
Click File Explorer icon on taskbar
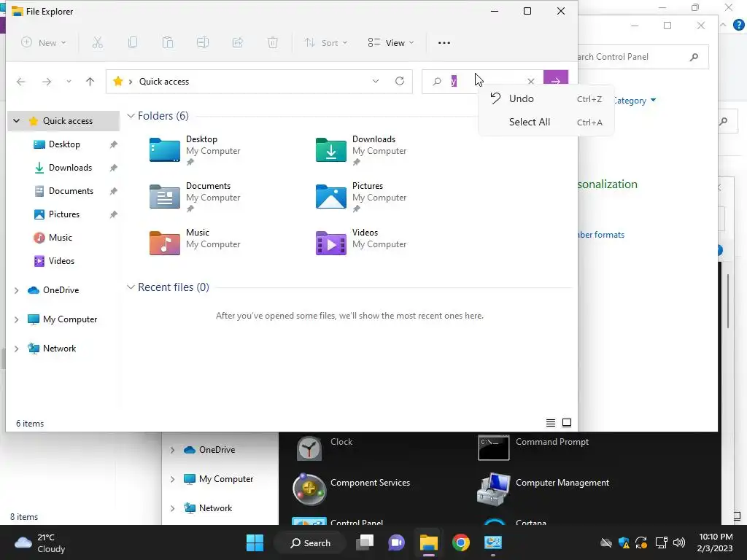[429, 542]
